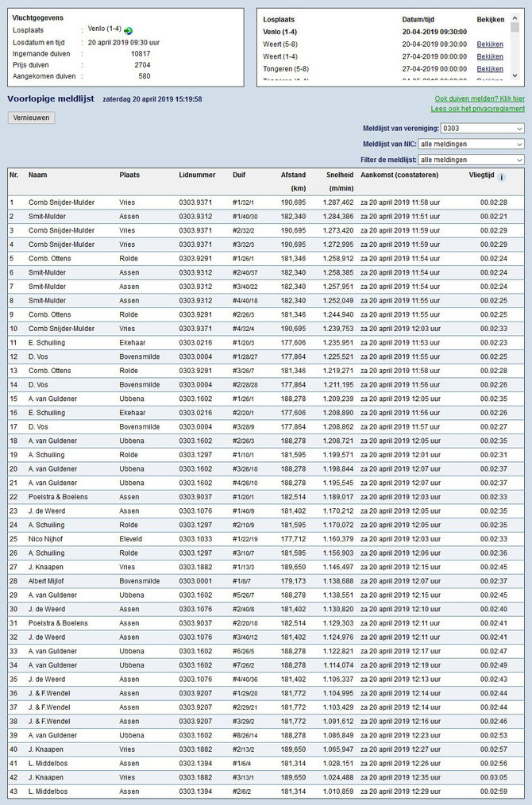The height and width of the screenshot is (805, 532).
Task: Click 'Poelstra & Boelens' in row 22
Action: (x=58, y=497)
